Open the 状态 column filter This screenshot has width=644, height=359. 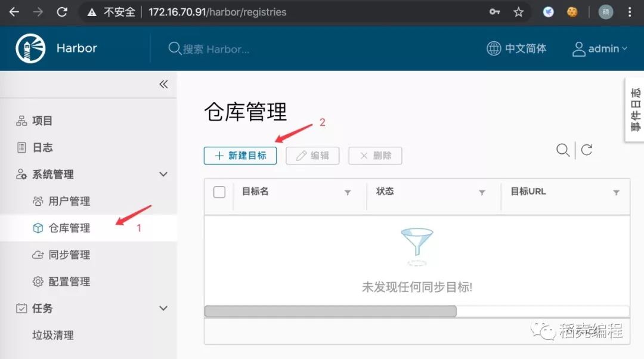[x=482, y=192]
